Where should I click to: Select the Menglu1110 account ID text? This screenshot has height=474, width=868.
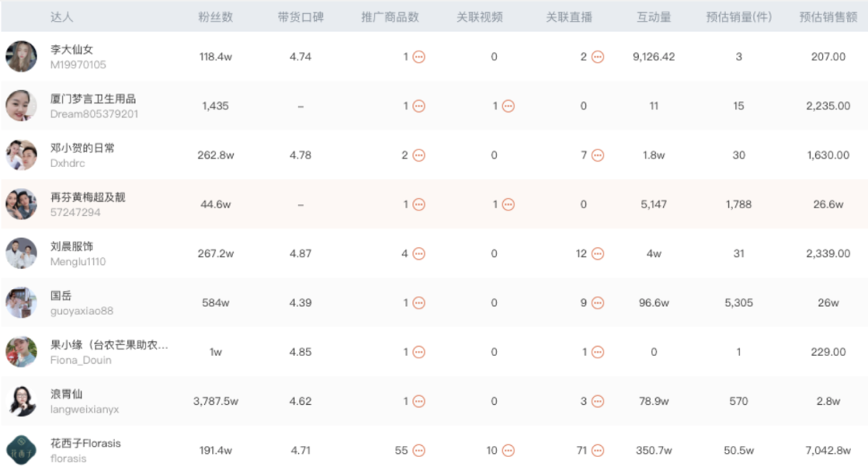coord(77,262)
